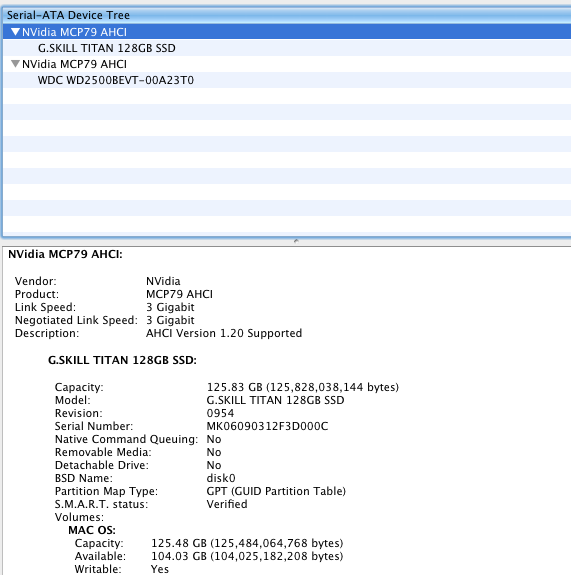The height and width of the screenshot is (575, 571).
Task: Click the Native Command Queuing label
Action: [127, 439]
